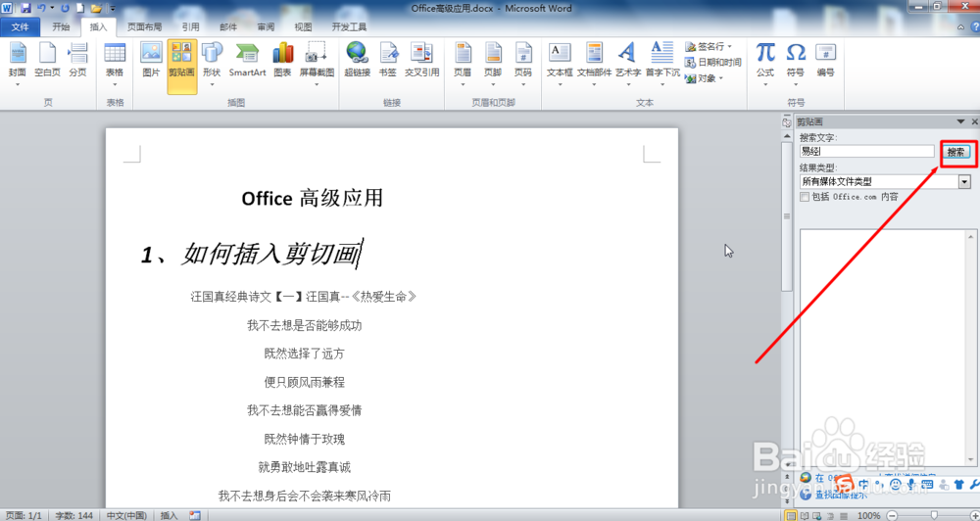Click zoom out minus button

(891, 515)
